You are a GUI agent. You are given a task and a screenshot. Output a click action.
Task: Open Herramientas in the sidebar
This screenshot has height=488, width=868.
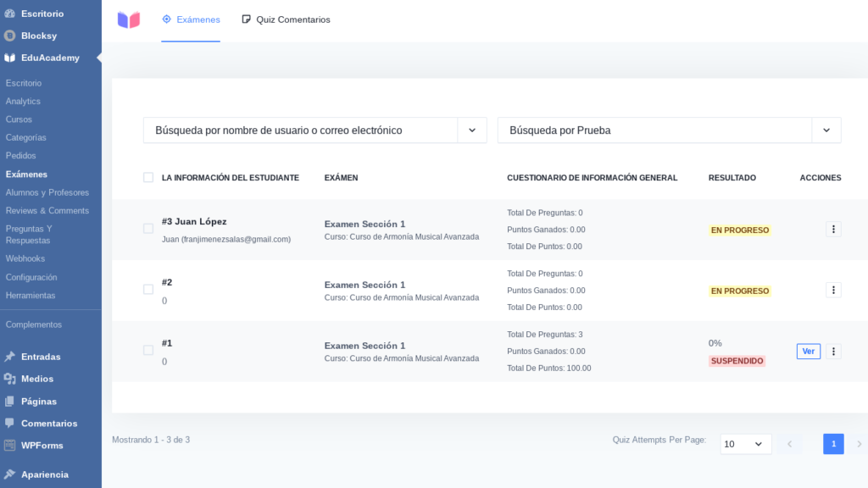31,296
